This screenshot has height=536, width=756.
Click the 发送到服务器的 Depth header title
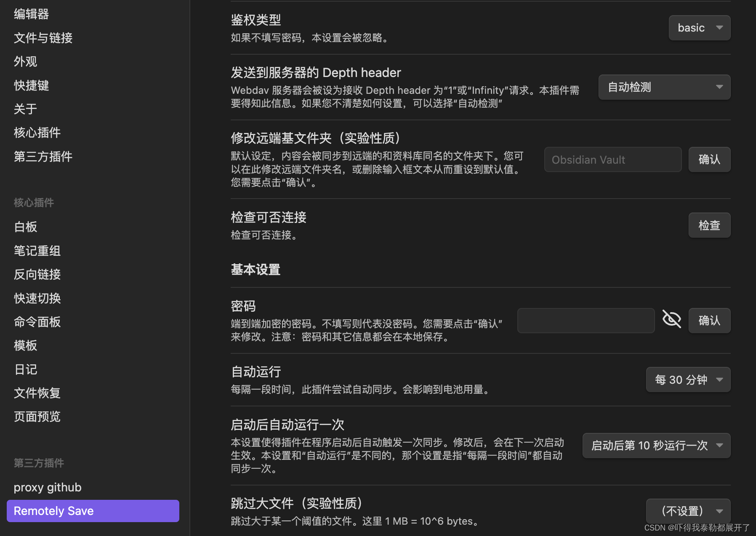(316, 72)
